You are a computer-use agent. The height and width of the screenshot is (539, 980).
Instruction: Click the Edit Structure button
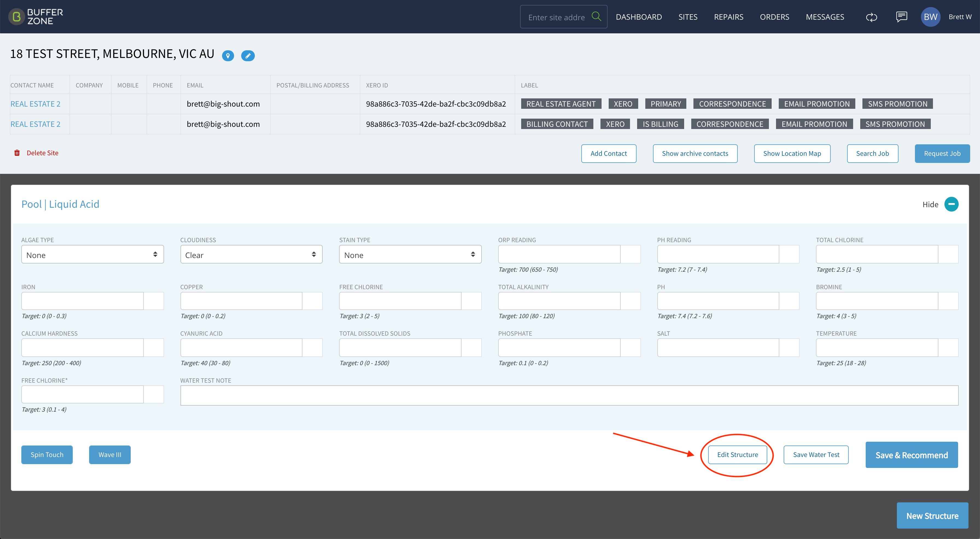737,455
